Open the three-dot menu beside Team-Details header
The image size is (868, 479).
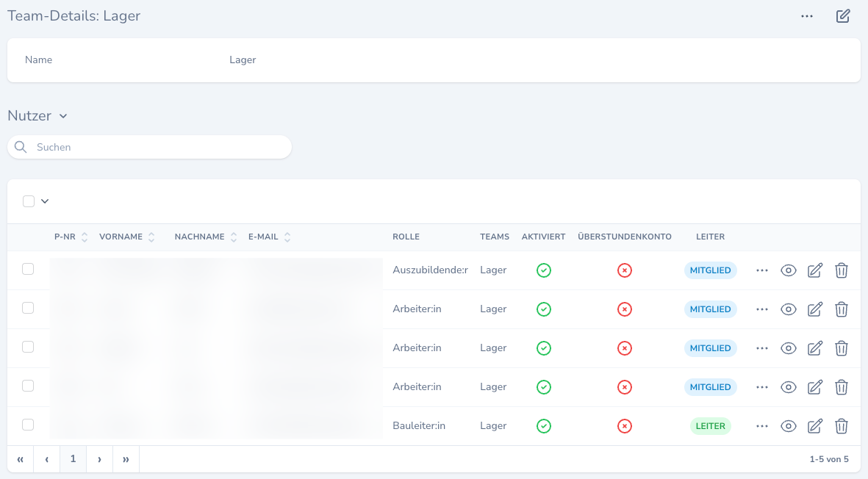click(807, 16)
